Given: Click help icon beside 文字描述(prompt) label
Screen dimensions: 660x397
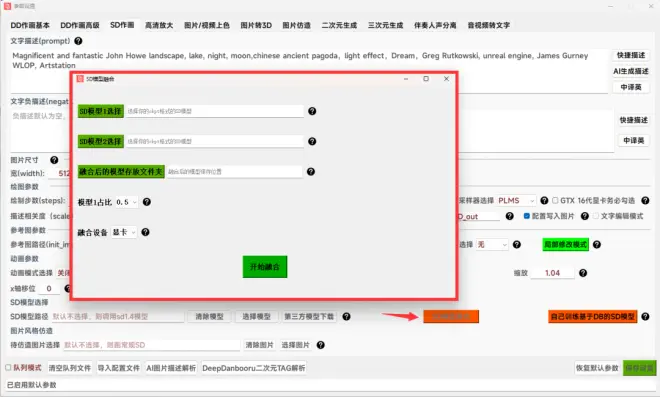Looking at the screenshot, I should point(78,41).
